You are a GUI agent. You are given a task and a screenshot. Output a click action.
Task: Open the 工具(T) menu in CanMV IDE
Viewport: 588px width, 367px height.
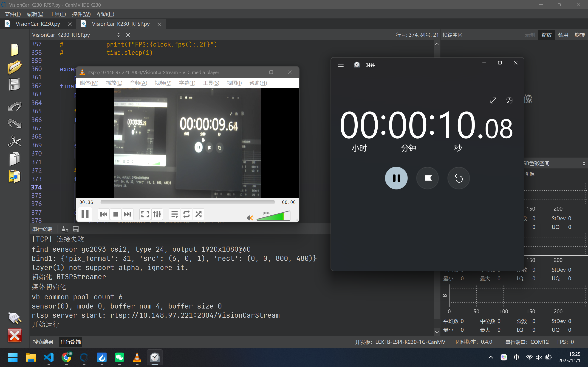coord(58,14)
